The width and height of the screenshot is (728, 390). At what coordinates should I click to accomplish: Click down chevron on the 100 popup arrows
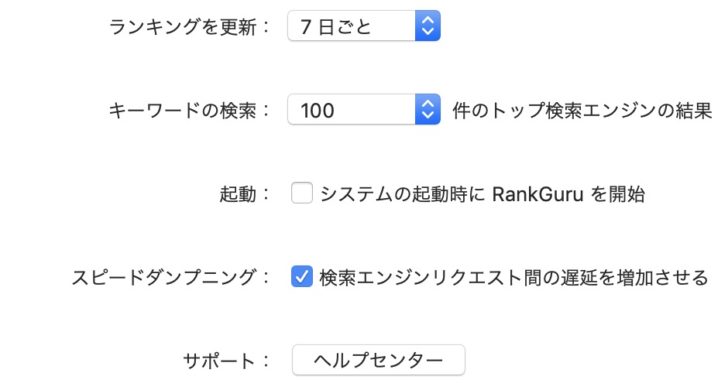point(428,116)
